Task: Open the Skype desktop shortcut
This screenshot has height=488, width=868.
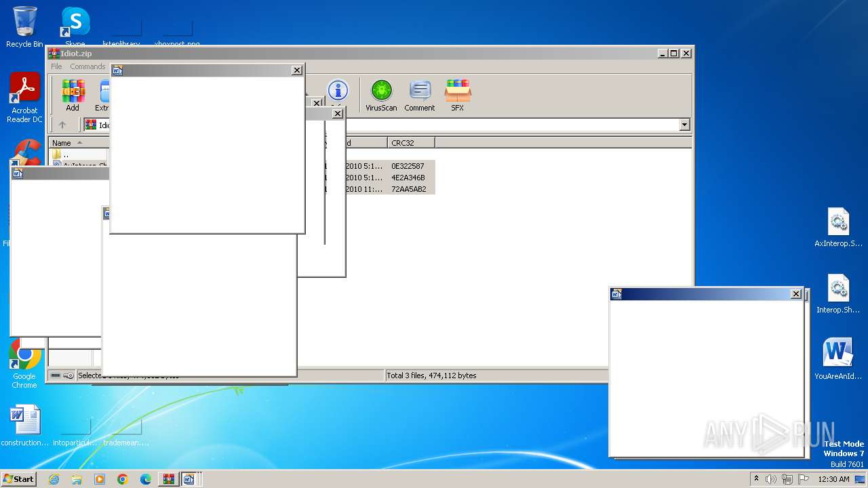Action: point(75,27)
